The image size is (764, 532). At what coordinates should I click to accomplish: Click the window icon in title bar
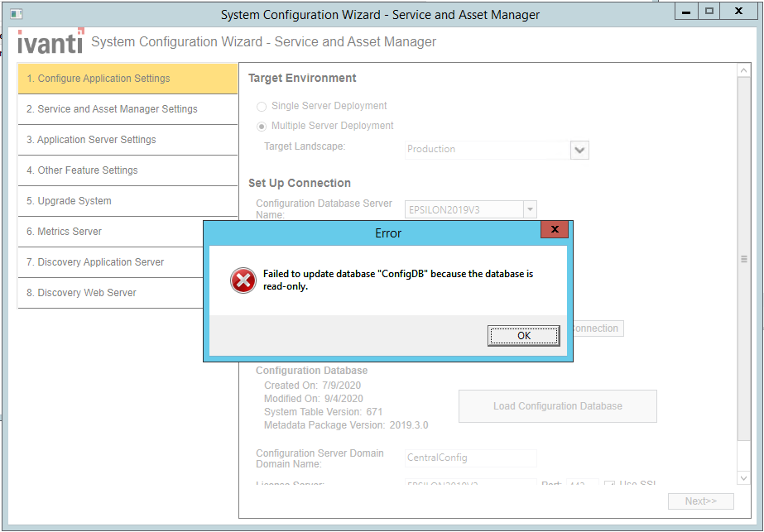point(16,14)
